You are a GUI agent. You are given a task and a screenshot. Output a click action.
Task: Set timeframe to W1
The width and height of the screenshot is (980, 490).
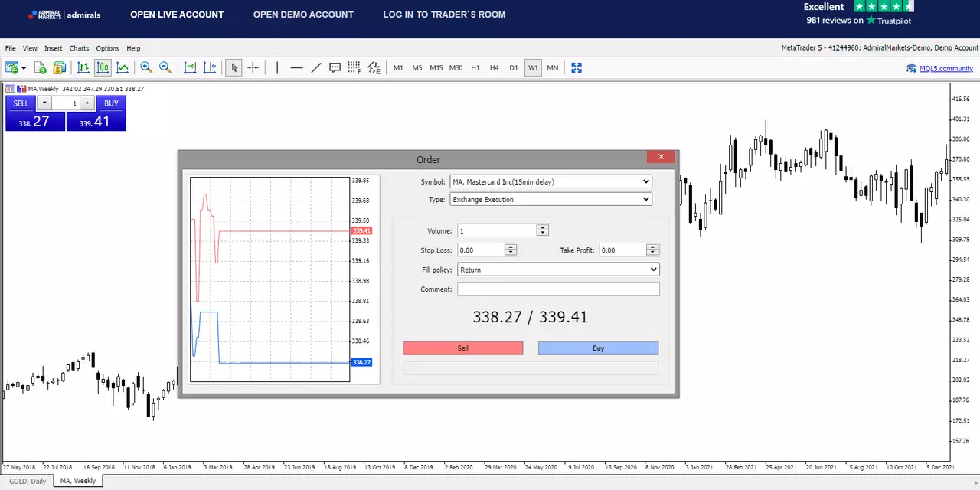pyautogui.click(x=533, y=68)
